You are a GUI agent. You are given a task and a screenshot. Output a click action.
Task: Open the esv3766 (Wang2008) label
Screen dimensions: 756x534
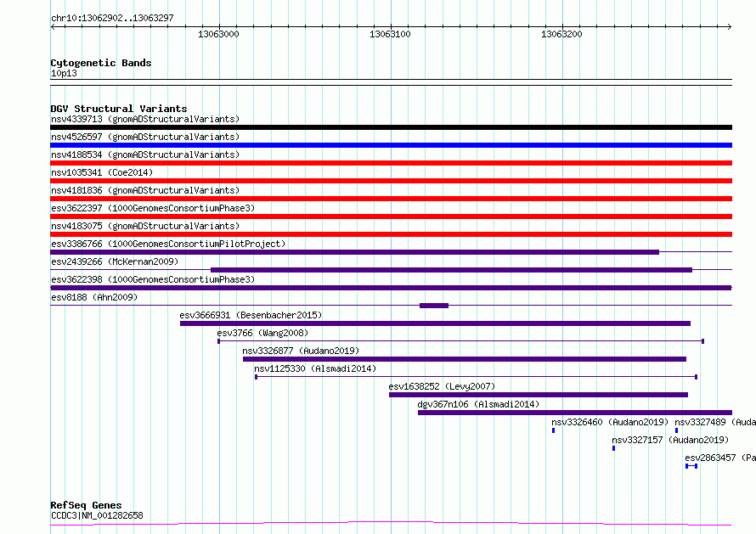(x=262, y=333)
